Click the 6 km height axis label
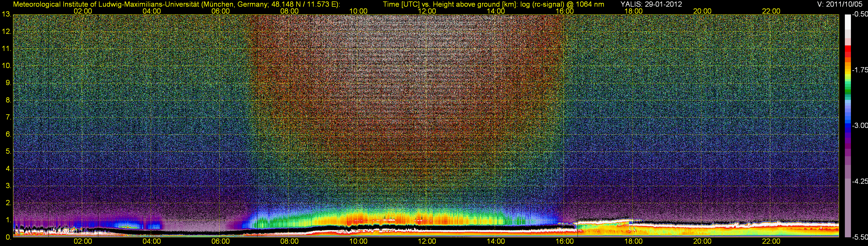The width and height of the screenshot is (868, 246). (x=8, y=135)
